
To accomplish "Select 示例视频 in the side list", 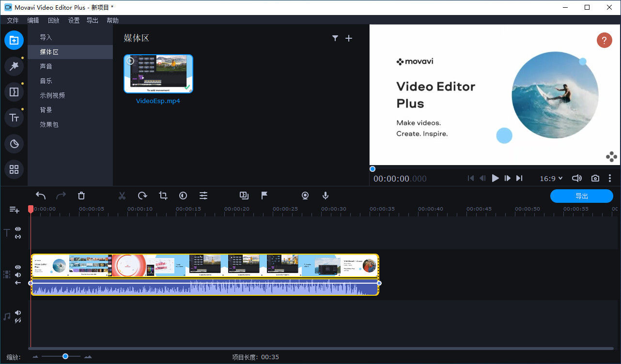I will point(70,95).
